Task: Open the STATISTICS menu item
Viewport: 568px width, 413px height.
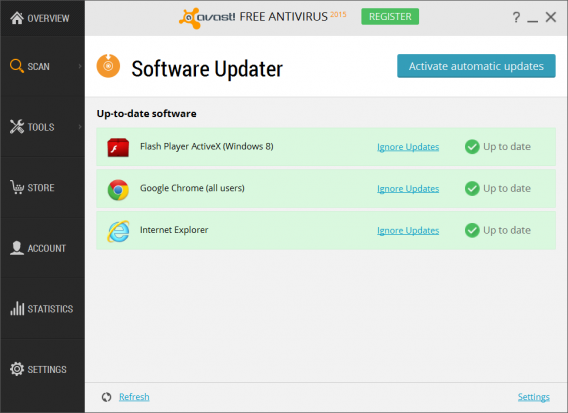Action: click(42, 308)
